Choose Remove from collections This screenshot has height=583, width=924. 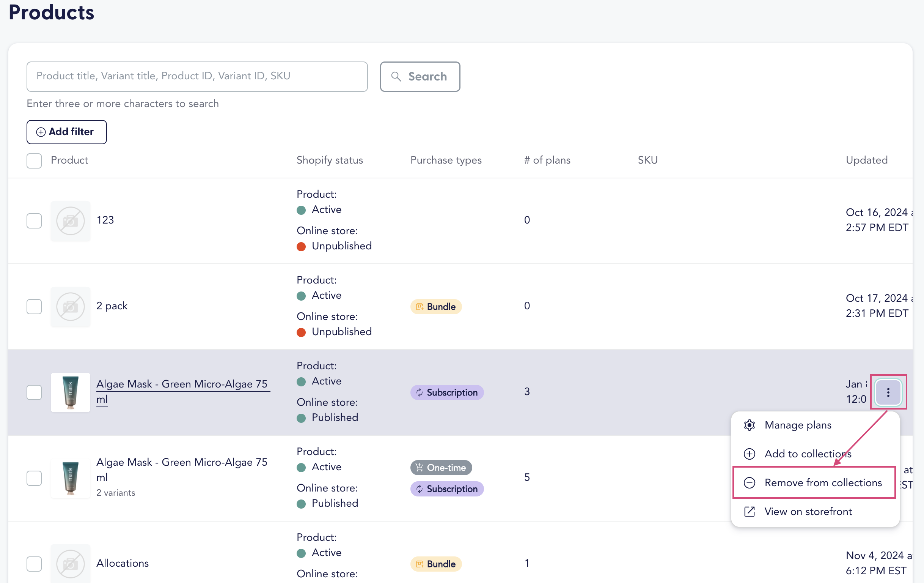click(x=815, y=483)
